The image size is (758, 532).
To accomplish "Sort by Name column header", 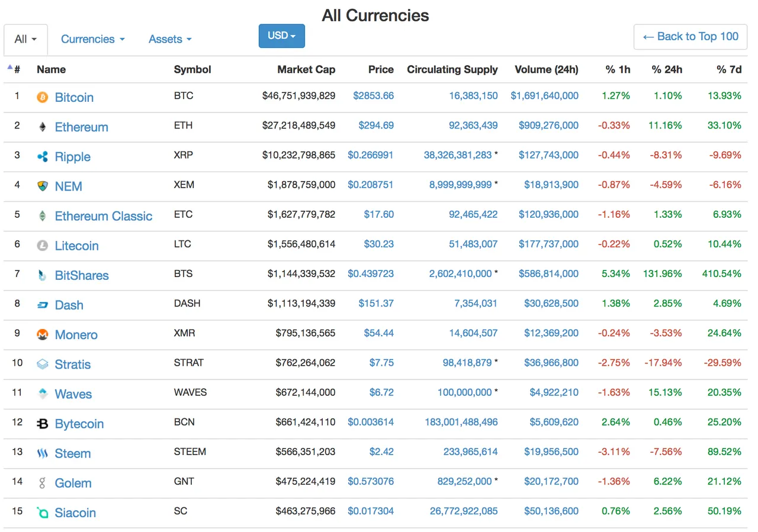I will click(x=52, y=69).
